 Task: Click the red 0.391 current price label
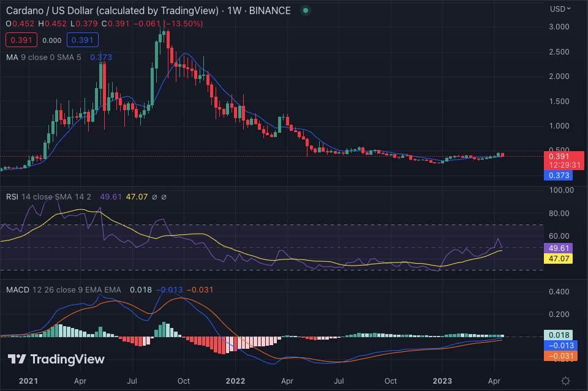coord(559,157)
